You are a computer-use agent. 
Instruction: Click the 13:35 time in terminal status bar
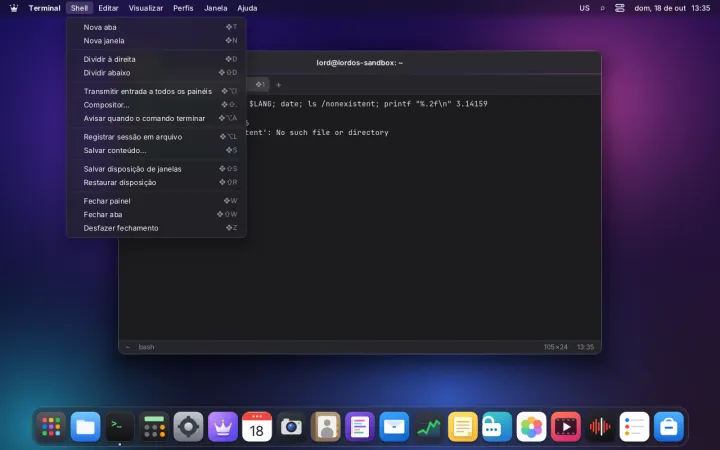pos(585,347)
